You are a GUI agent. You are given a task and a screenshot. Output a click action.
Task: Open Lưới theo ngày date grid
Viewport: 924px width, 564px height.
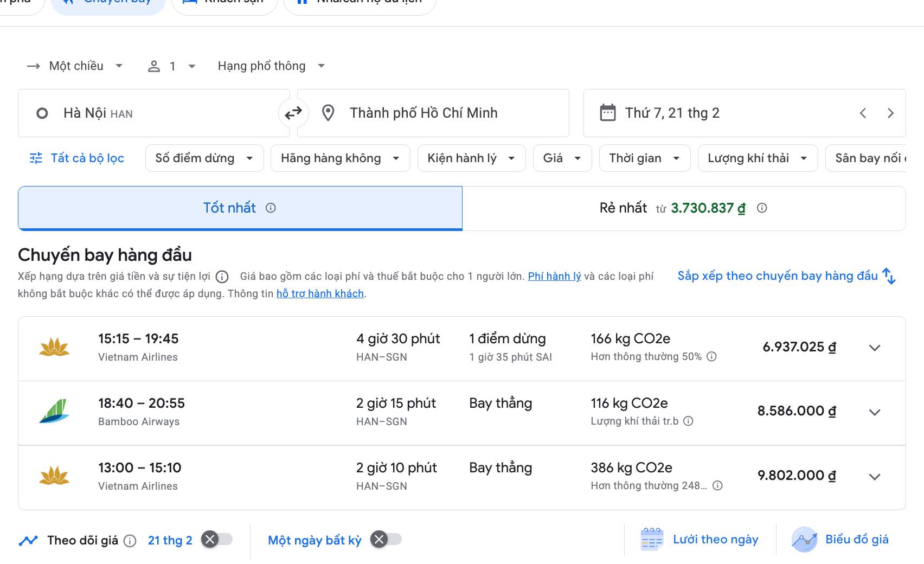point(700,540)
